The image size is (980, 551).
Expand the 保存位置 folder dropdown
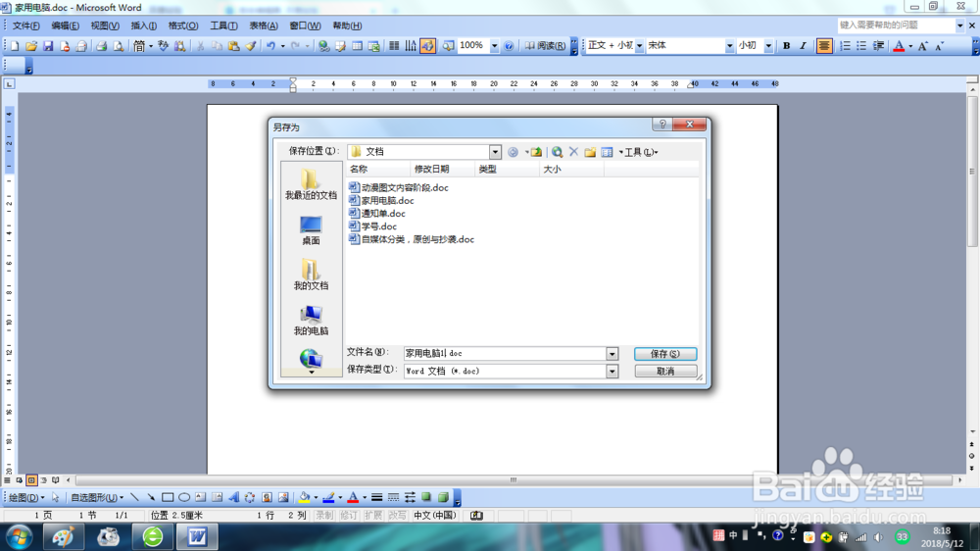pos(495,152)
